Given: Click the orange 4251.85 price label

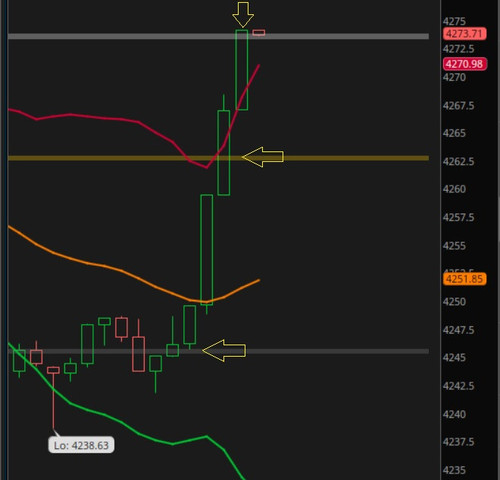Looking at the screenshot, I should click(x=465, y=279).
